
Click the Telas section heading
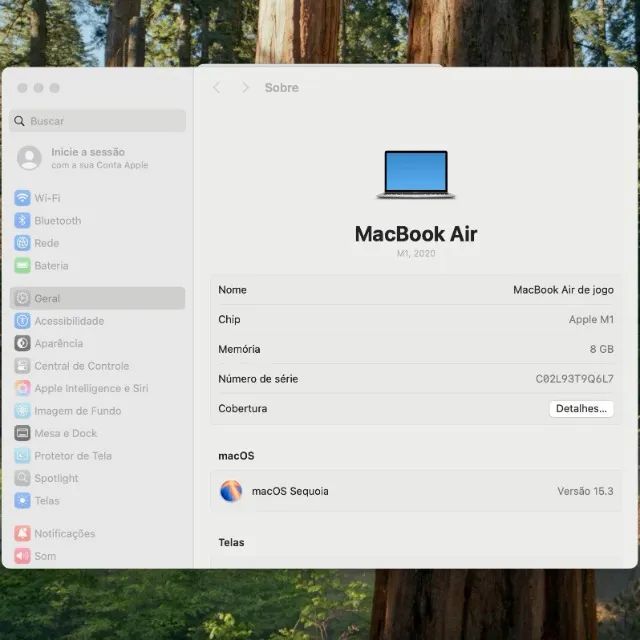tap(231, 542)
